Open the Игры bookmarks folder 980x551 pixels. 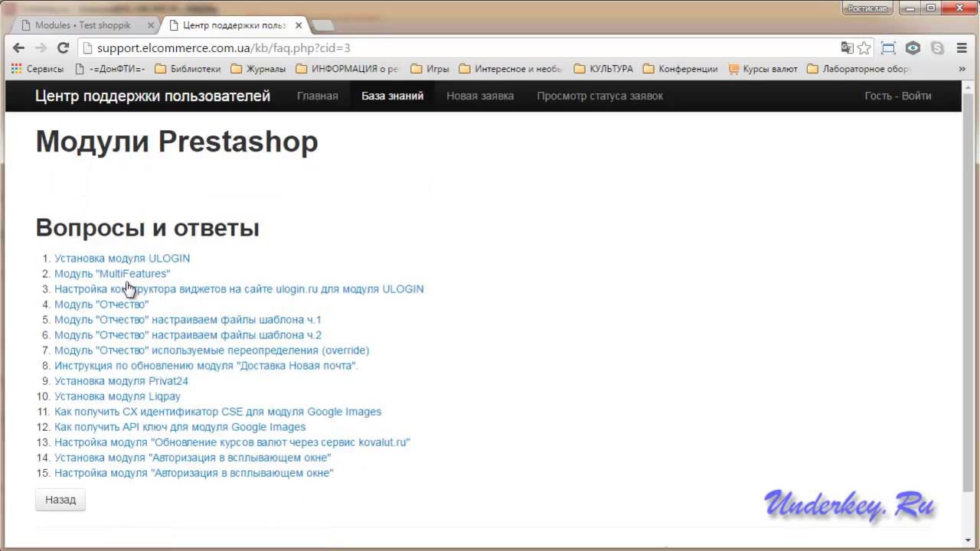pyautogui.click(x=430, y=69)
